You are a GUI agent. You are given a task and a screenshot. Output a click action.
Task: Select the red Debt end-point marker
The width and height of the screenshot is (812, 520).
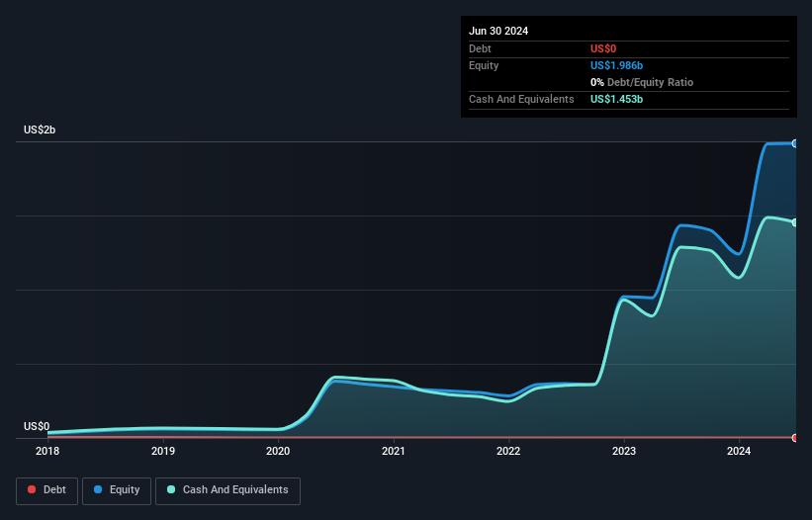click(795, 437)
